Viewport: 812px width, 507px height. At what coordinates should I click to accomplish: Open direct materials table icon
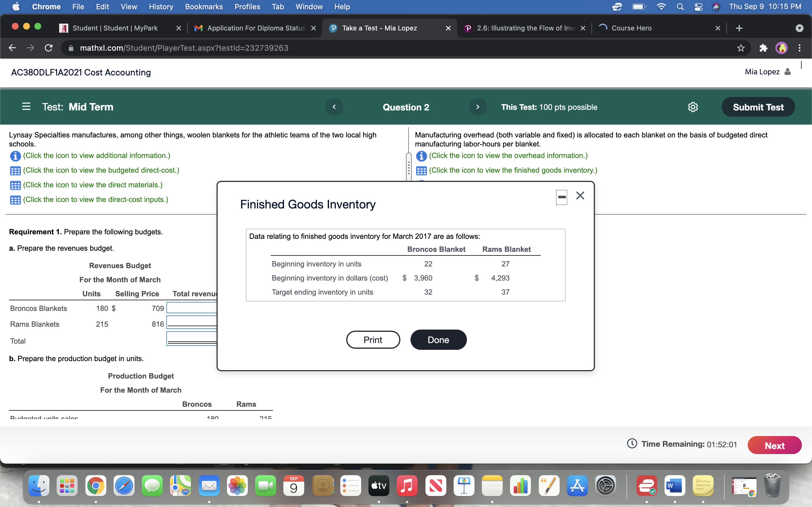click(16, 185)
